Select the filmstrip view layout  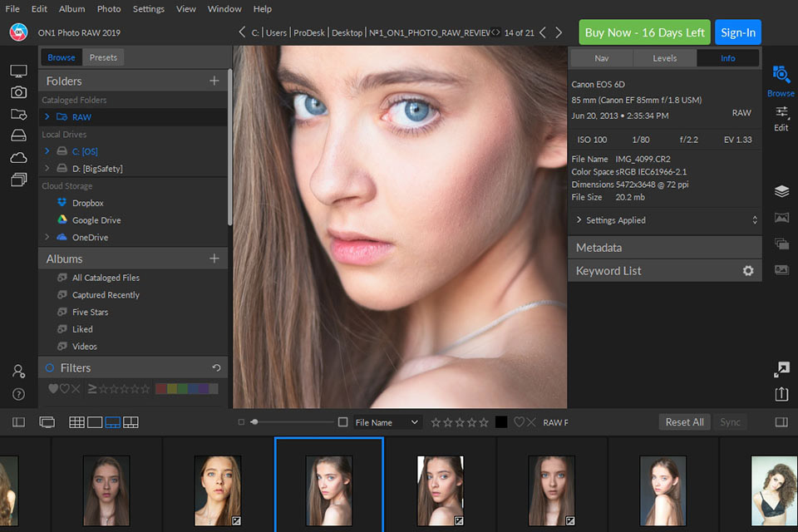[x=112, y=422]
